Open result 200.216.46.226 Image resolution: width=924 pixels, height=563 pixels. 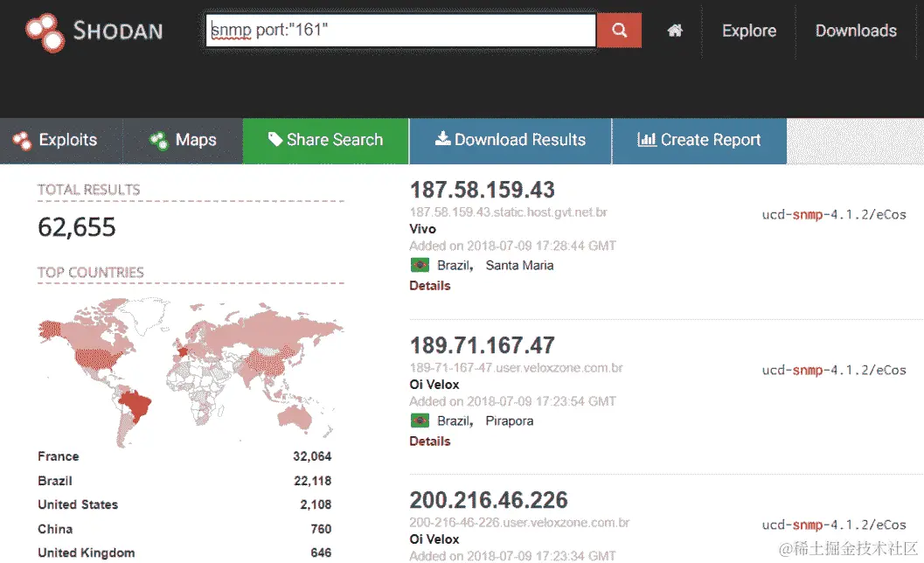489,500
